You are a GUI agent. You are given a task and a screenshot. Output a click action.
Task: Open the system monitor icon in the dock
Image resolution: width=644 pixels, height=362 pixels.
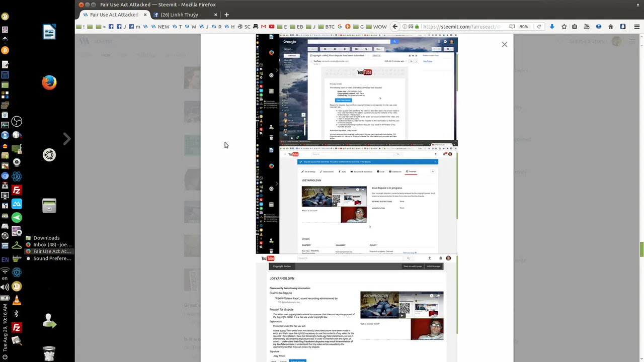pos(5,125)
